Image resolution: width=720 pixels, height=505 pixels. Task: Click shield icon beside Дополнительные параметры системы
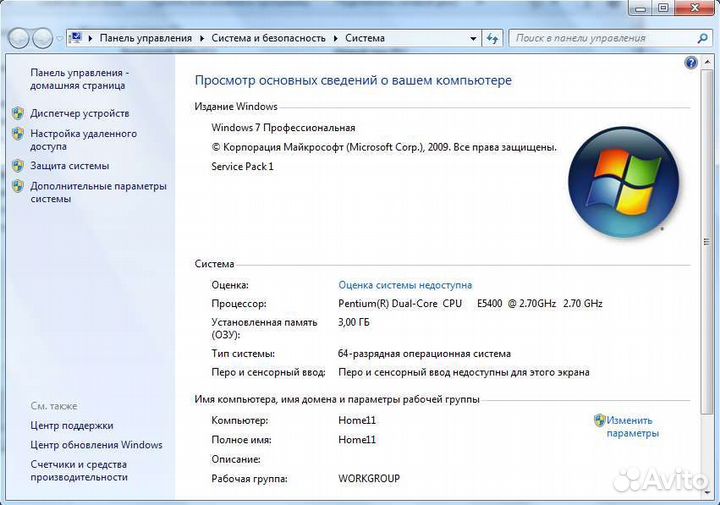coord(18,186)
